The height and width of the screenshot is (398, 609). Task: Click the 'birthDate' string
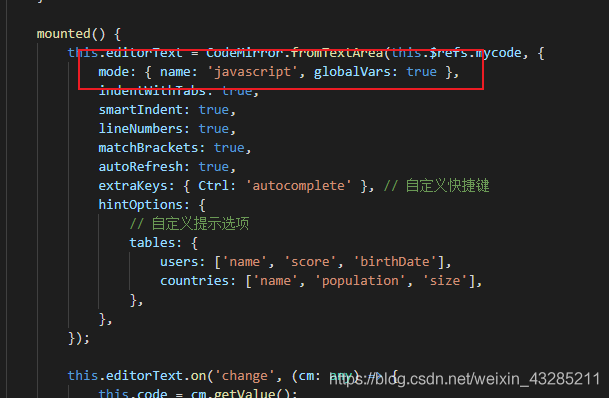pyautogui.click(x=395, y=262)
